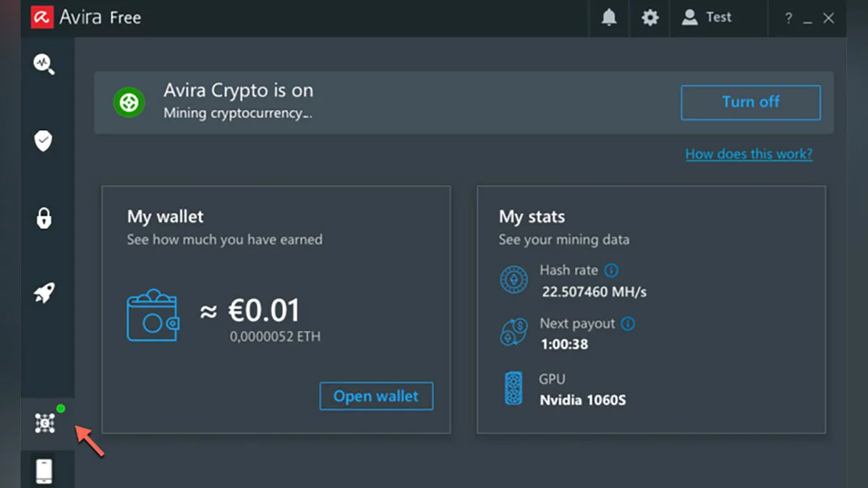Open the Crypto mining sidebar icon
This screenshot has height=488, width=868.
[45, 423]
